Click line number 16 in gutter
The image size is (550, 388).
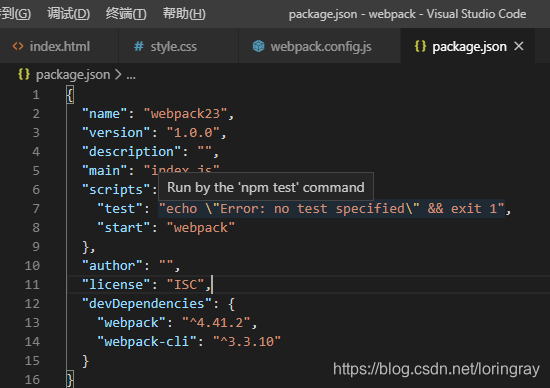32,379
